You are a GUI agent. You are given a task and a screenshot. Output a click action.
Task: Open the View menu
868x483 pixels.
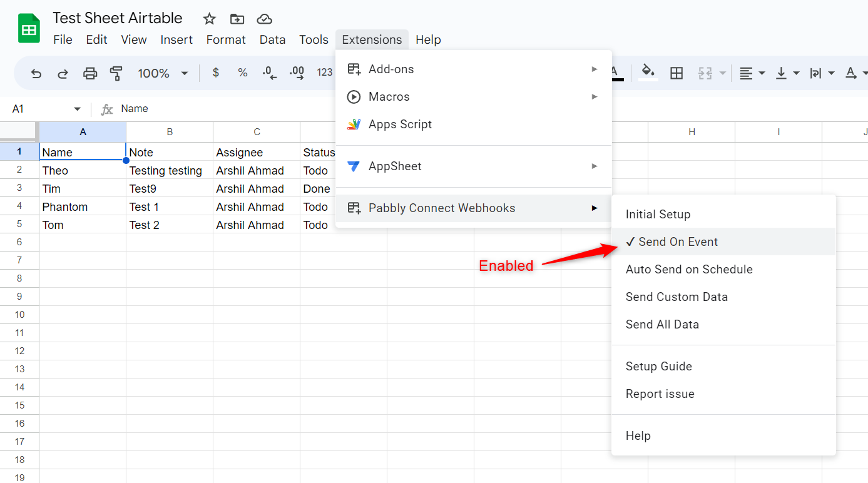point(134,39)
